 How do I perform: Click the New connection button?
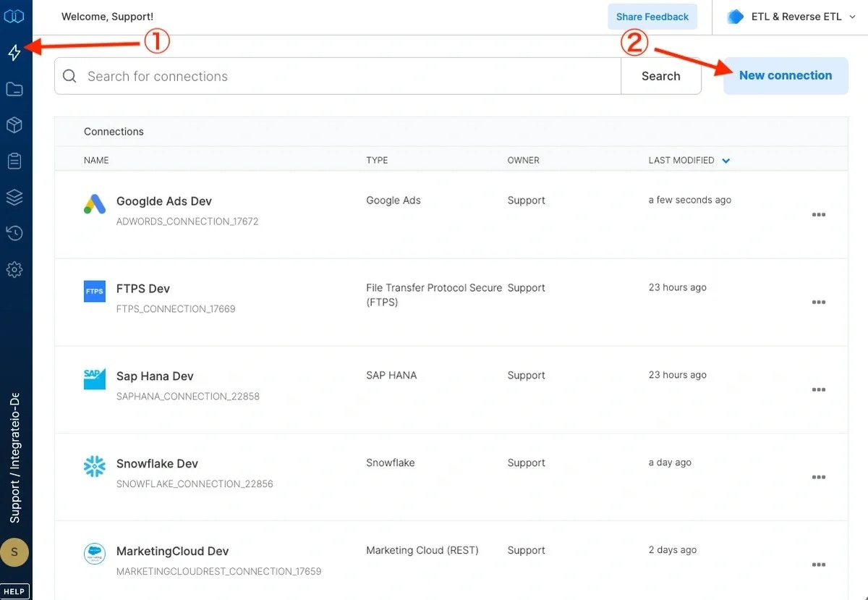coord(785,75)
